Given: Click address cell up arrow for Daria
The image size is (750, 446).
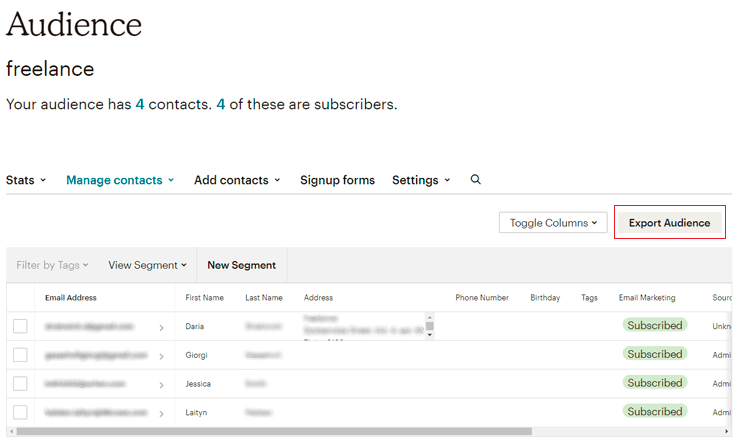Looking at the screenshot, I should [x=430, y=317].
